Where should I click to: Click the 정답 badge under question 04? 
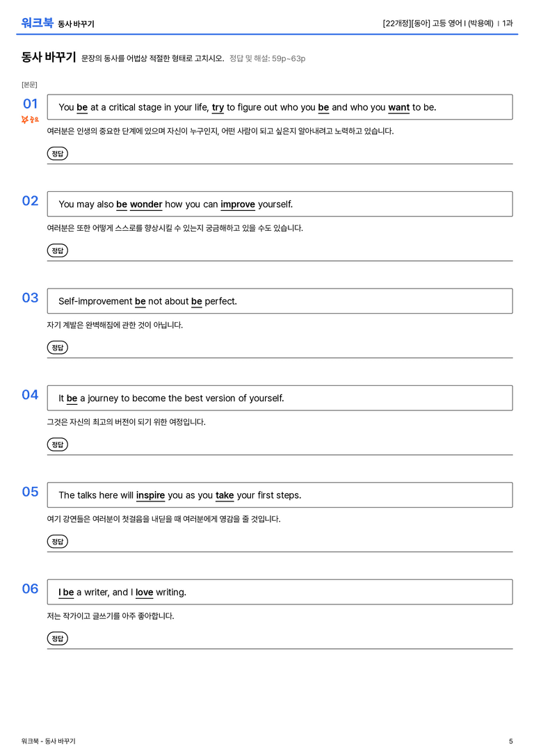pos(57,444)
